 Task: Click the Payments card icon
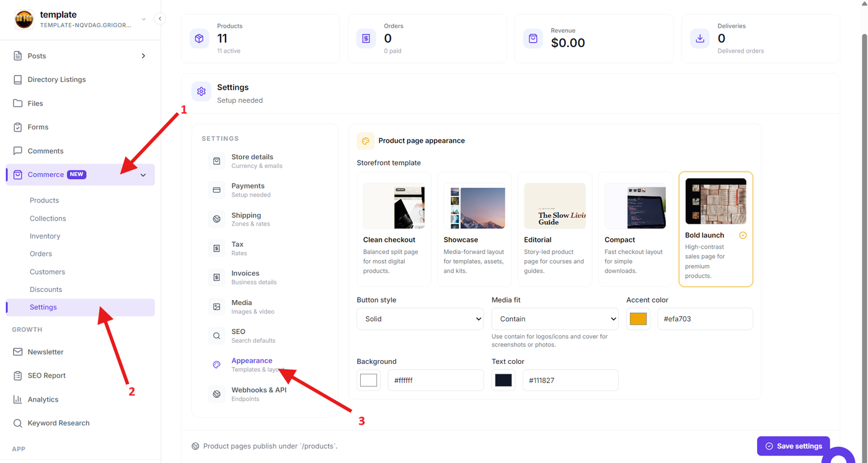click(216, 190)
